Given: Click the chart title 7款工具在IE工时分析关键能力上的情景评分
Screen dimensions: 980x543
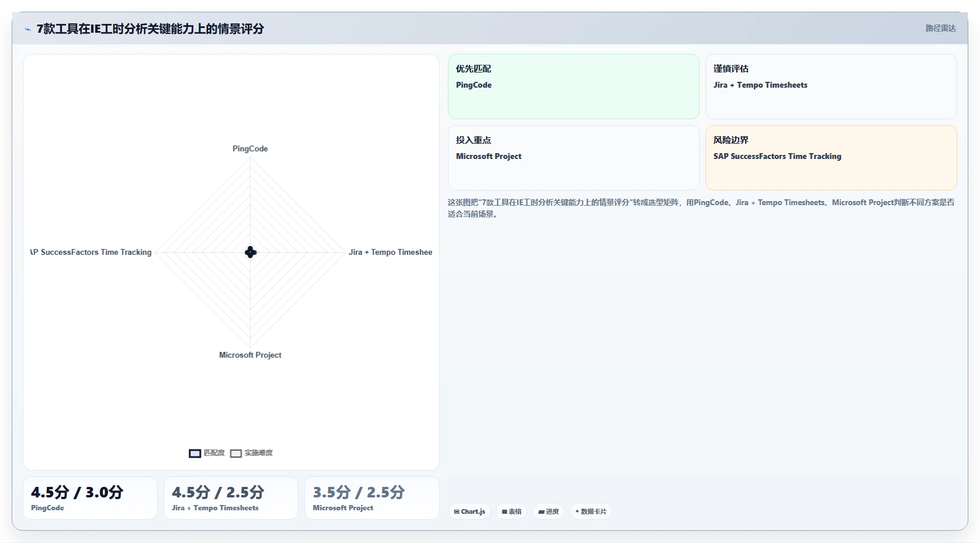Looking at the screenshot, I should 150,29.
